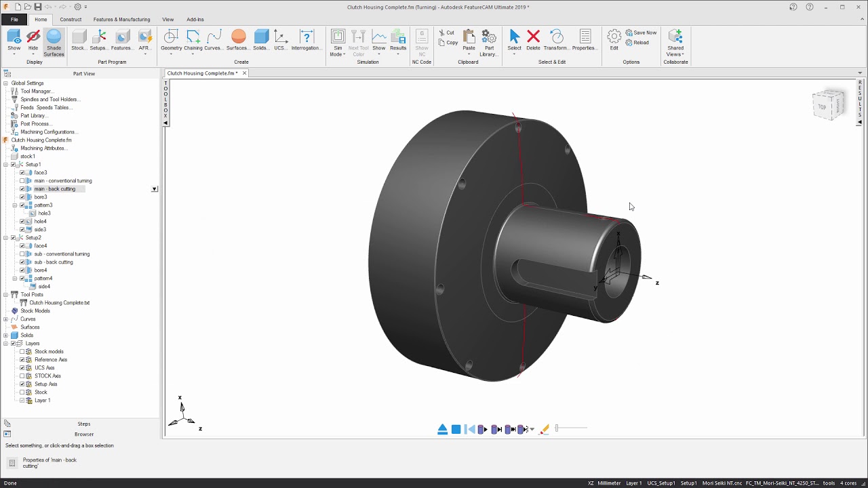Open the Curves creation tool
This screenshot has width=868, height=488.
pyautogui.click(x=214, y=41)
